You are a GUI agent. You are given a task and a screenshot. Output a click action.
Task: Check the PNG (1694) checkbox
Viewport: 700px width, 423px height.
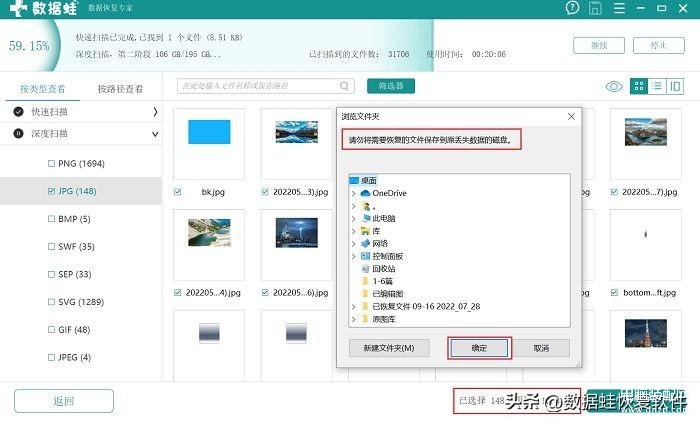click(x=51, y=163)
